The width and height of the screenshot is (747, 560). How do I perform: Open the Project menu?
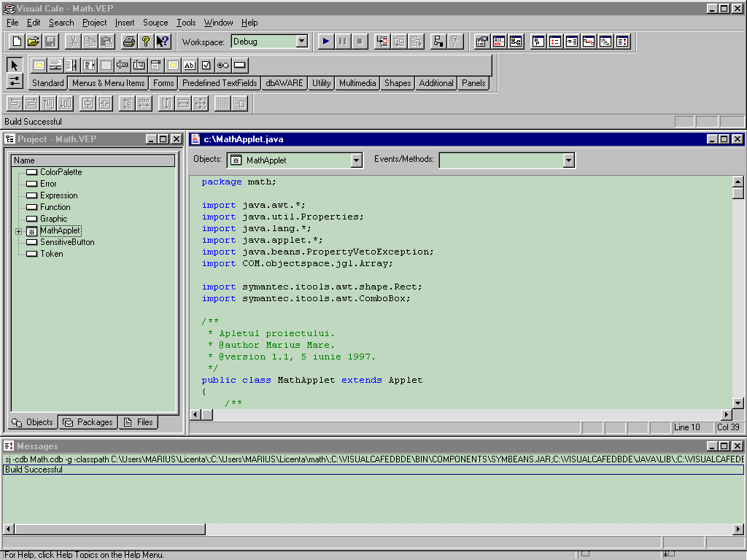click(94, 23)
